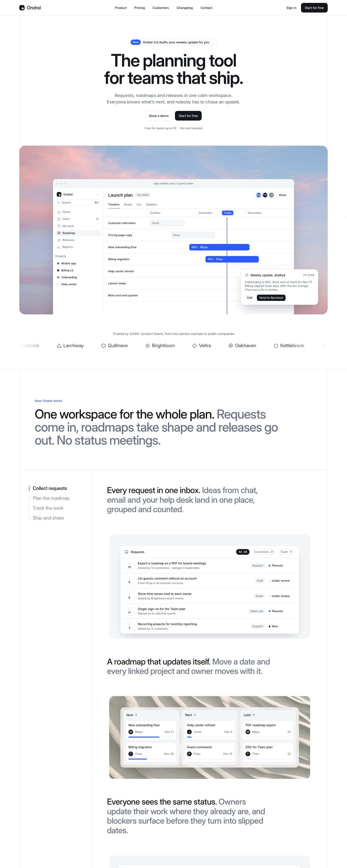The height and width of the screenshot is (868, 347).
Task: Click the Larchway triangle logo
Action: point(59,346)
